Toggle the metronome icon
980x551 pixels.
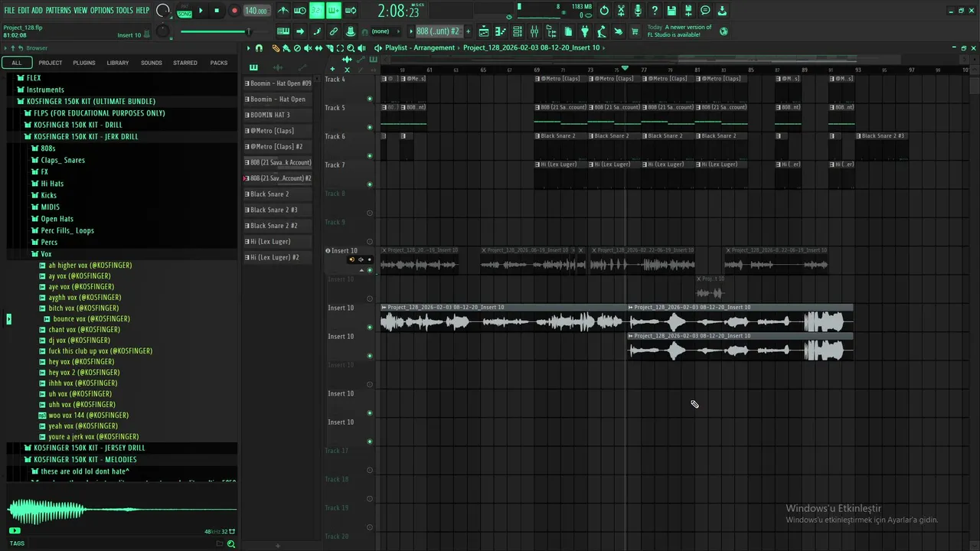283,11
